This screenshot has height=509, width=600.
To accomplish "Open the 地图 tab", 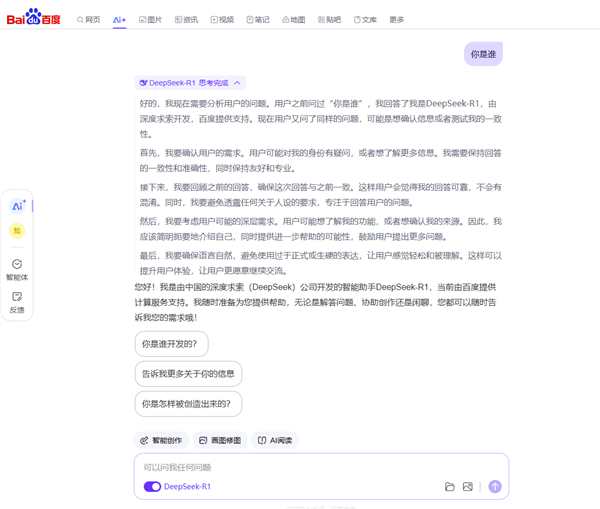I will coord(294,19).
